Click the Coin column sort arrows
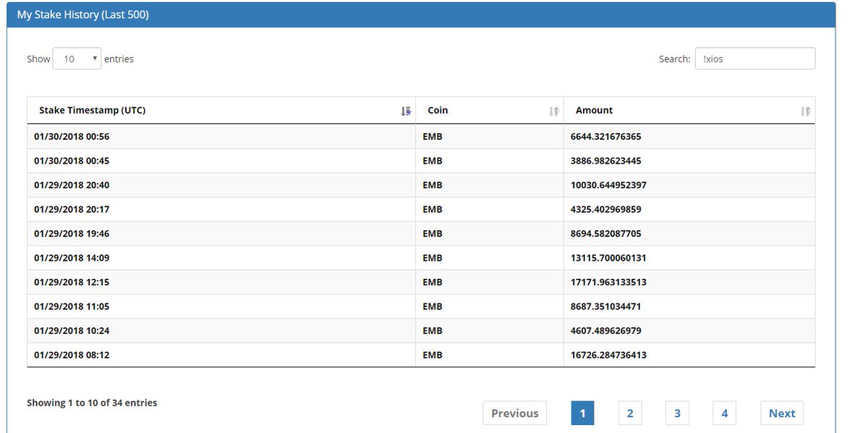This screenshot has height=433, width=868. tap(554, 111)
